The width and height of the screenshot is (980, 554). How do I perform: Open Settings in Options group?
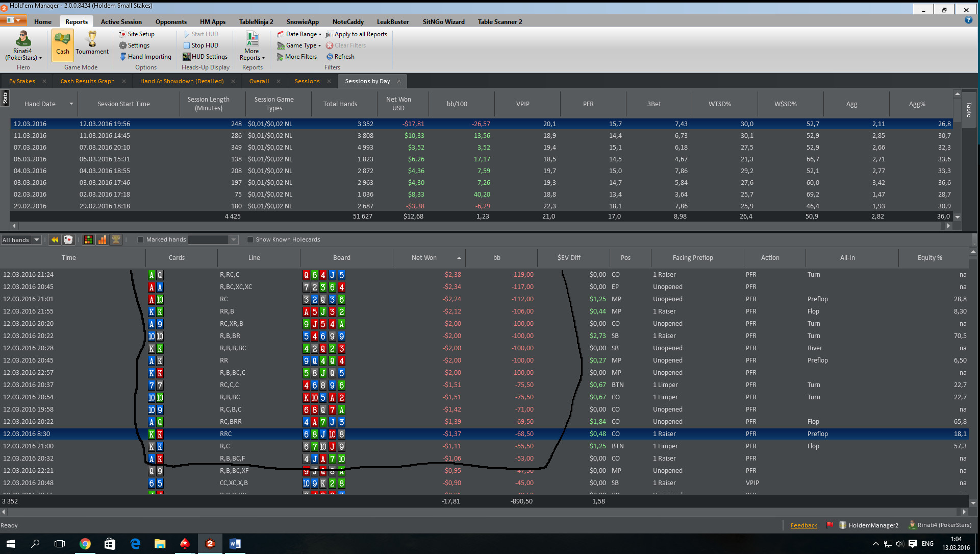pyautogui.click(x=134, y=45)
